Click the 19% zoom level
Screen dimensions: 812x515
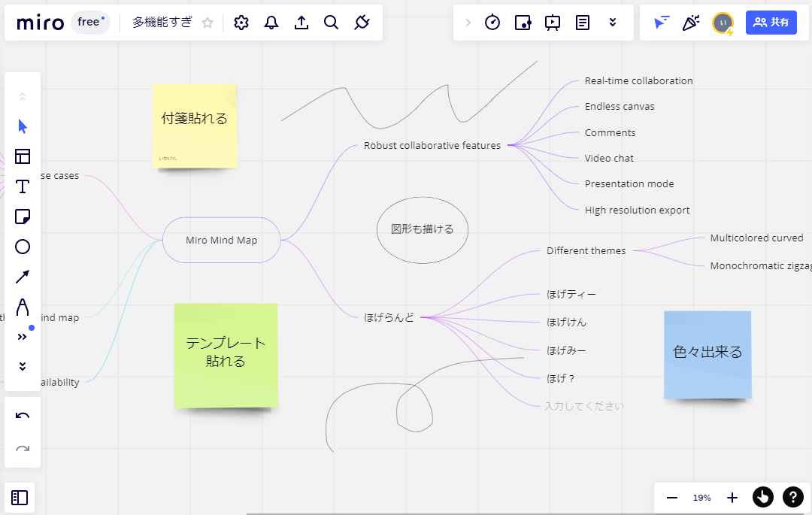coord(701,498)
